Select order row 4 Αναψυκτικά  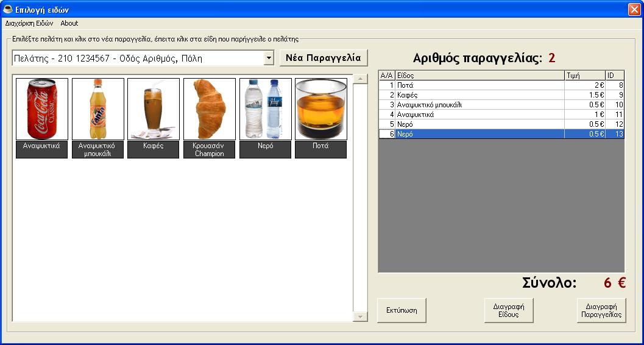(501, 115)
